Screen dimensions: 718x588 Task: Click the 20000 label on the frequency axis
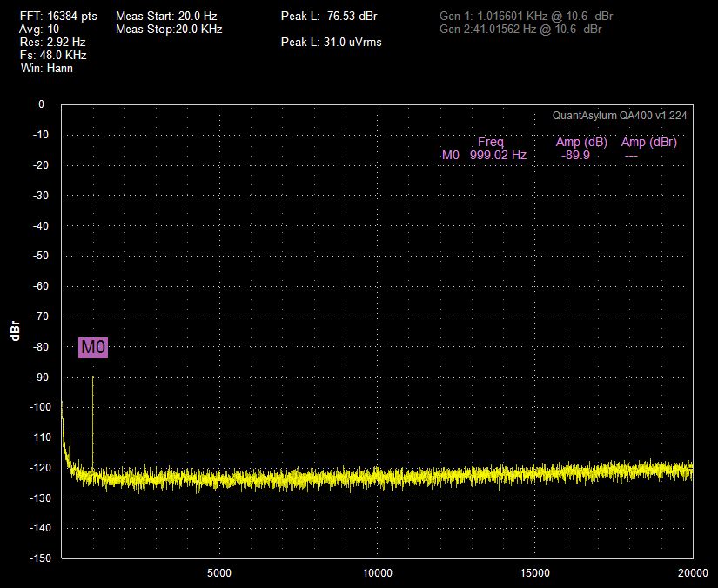693,573
